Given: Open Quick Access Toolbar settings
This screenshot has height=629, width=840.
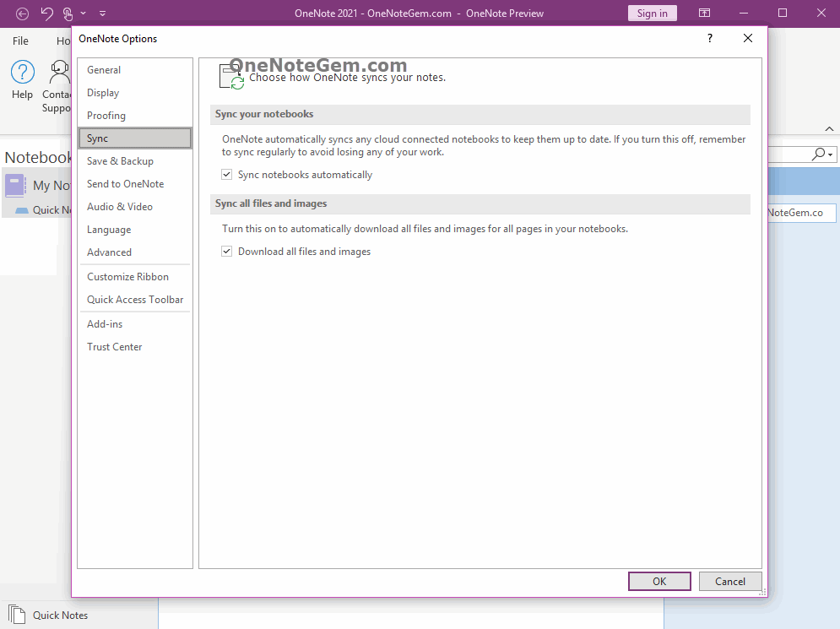Looking at the screenshot, I should coord(135,300).
